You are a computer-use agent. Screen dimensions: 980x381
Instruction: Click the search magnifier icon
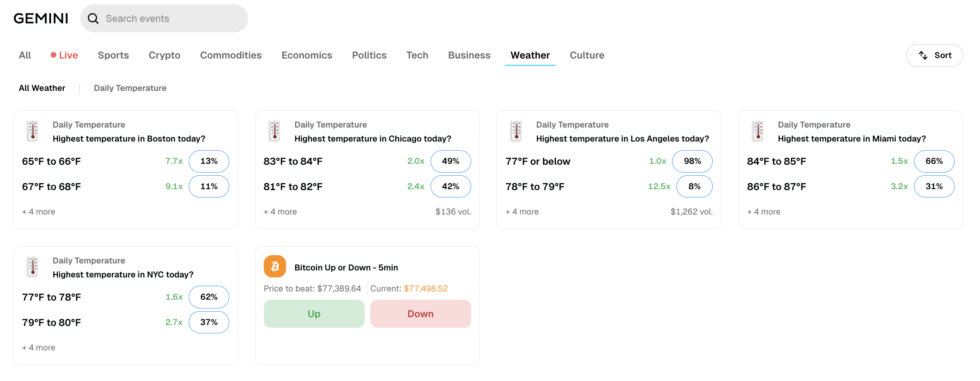coord(93,18)
